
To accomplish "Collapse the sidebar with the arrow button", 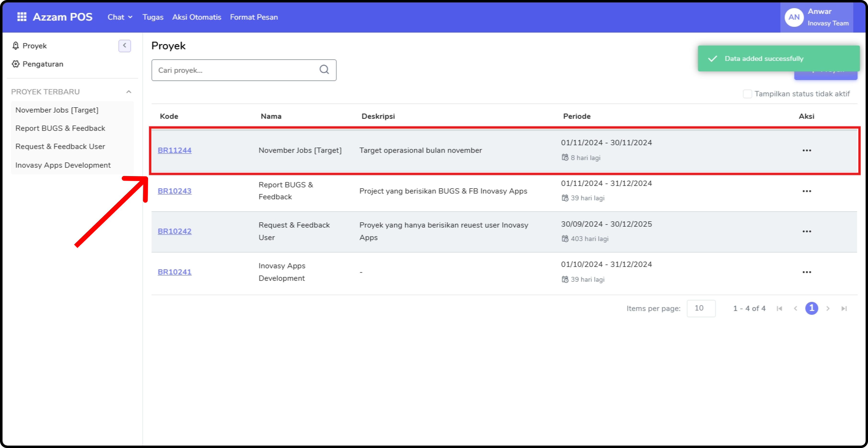I will 124,46.
